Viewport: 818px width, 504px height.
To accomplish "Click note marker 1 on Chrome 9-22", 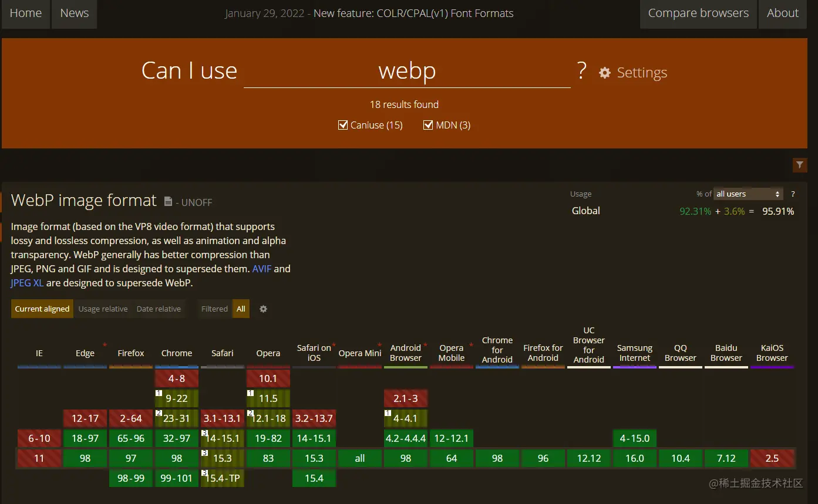I will tap(159, 393).
